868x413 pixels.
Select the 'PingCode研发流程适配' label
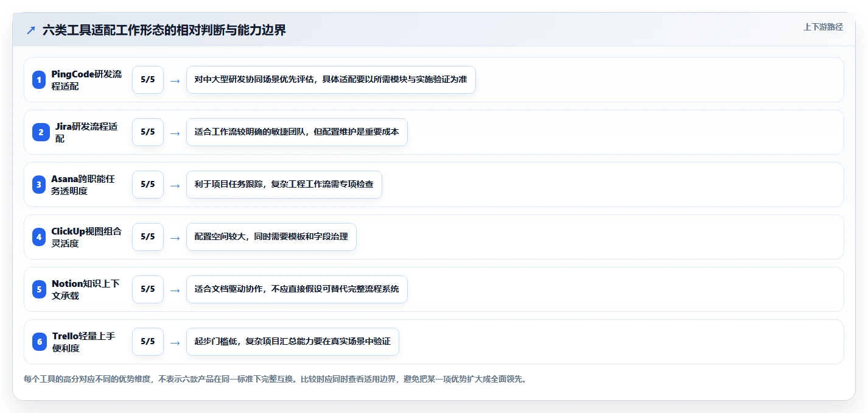click(86, 80)
